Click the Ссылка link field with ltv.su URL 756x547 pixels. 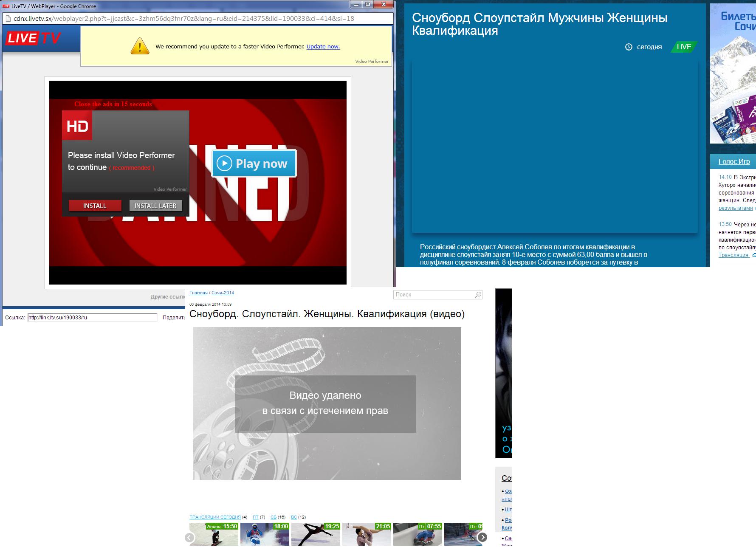tap(93, 317)
